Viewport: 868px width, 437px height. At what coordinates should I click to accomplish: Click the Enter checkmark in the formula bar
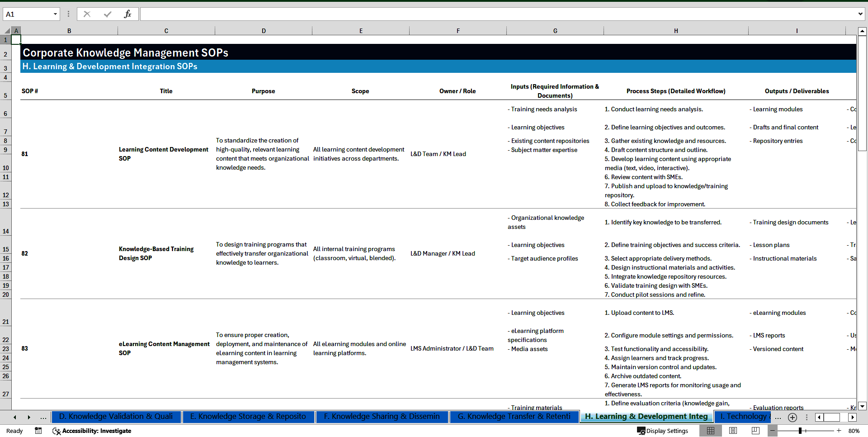coord(107,14)
